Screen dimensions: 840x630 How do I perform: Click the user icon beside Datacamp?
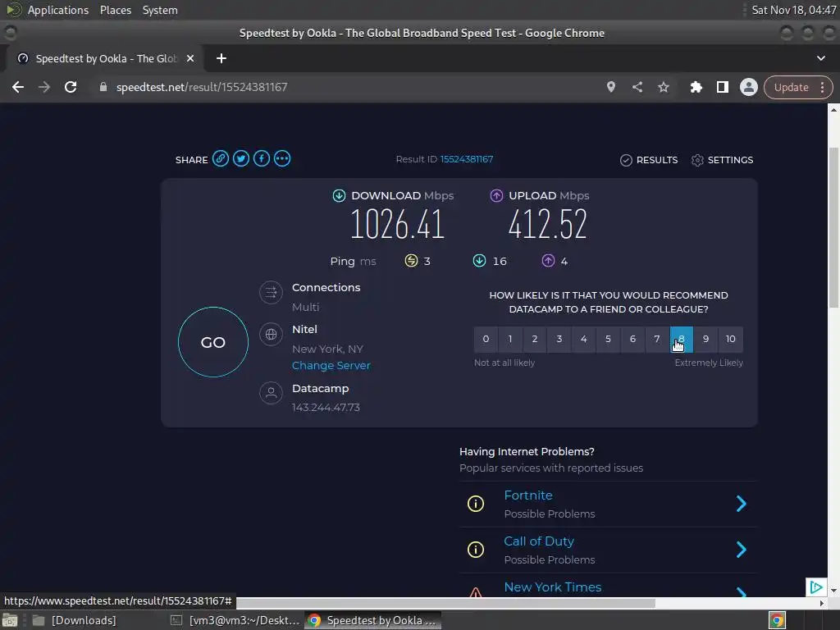(x=271, y=393)
